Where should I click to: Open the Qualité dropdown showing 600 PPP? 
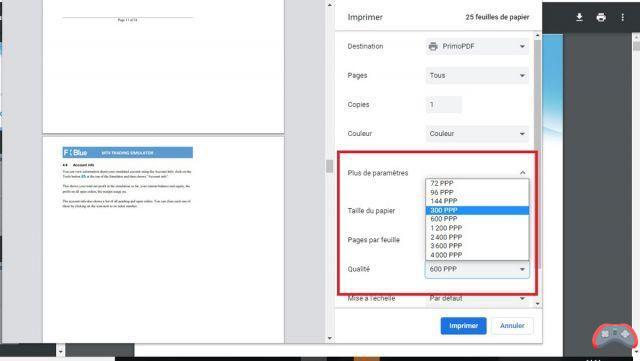[477, 270]
